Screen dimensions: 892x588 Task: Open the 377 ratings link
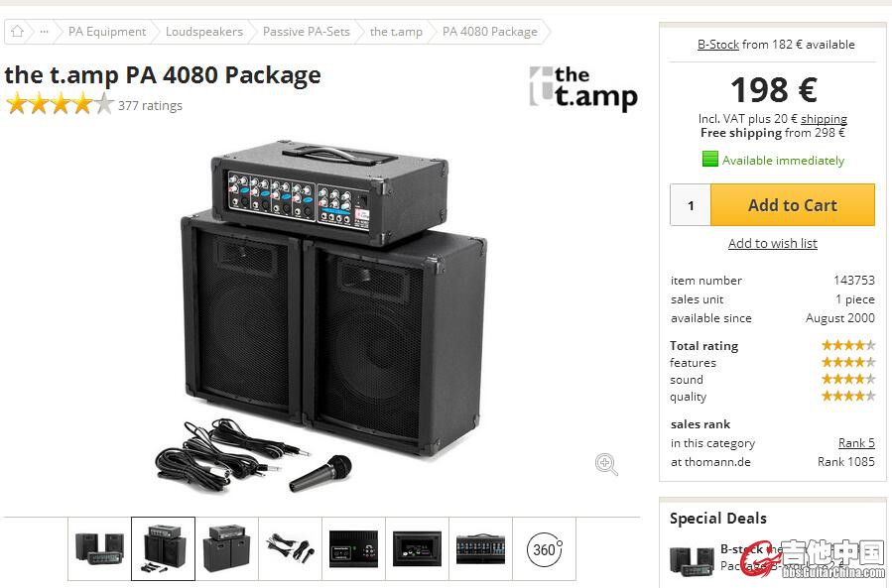150,106
